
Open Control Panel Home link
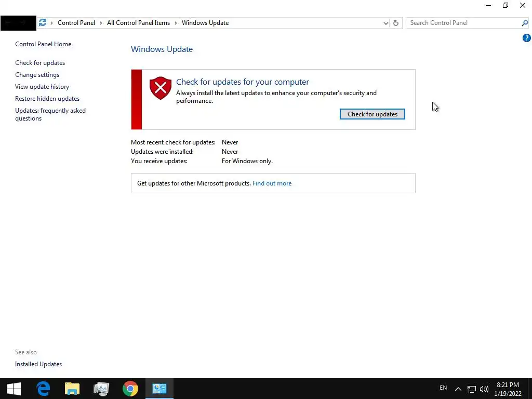[43, 44]
